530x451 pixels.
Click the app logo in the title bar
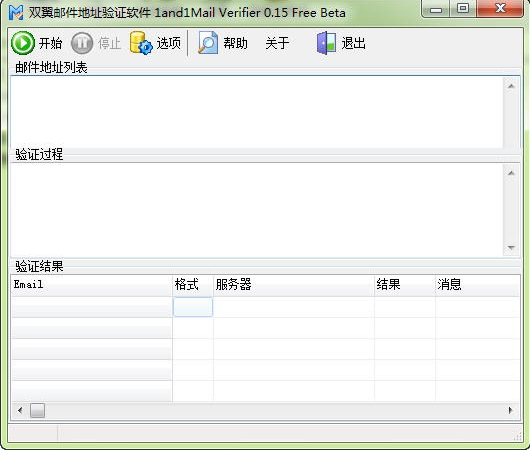pyautogui.click(x=16, y=13)
